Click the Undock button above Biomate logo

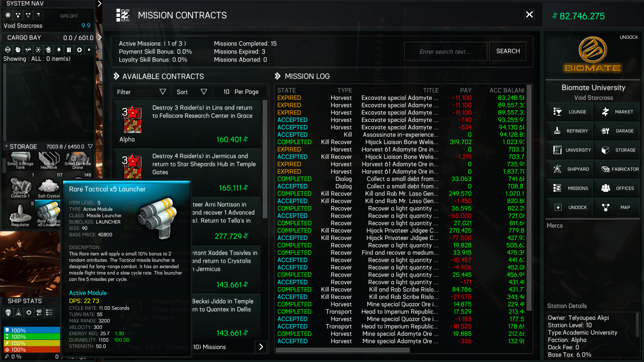tap(629, 37)
